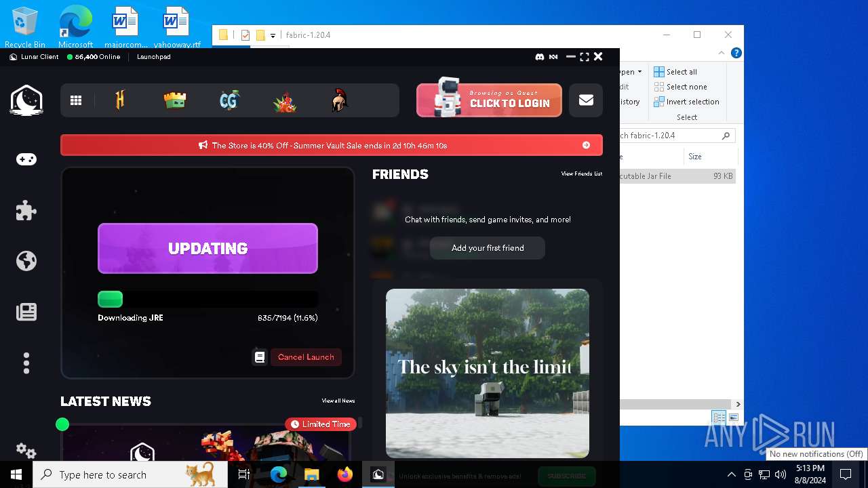Select the Hypixel server icon
This screenshot has height=488, width=868.
tap(120, 100)
